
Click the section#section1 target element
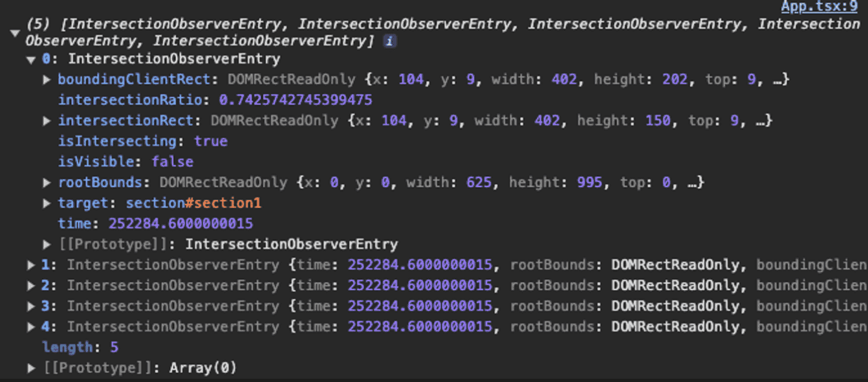tap(193, 203)
